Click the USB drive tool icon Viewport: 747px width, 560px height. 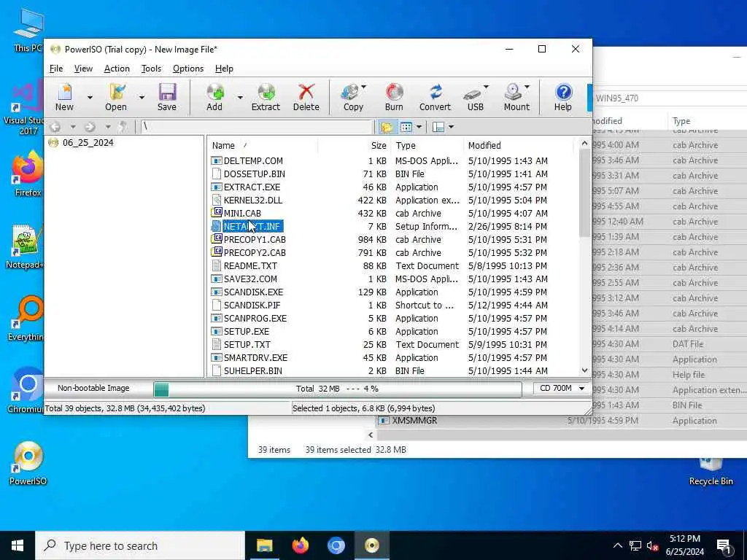(474, 97)
